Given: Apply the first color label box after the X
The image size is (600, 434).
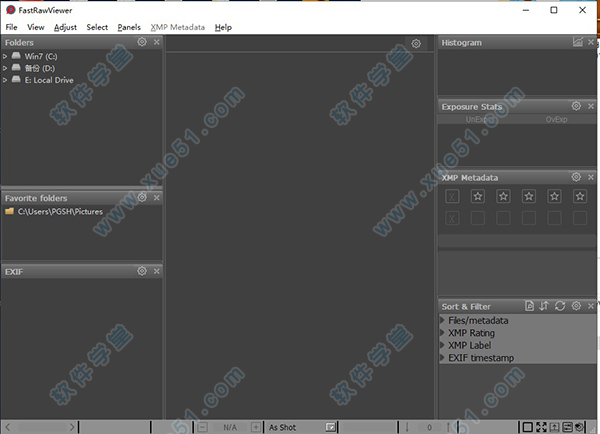Looking at the screenshot, I should click(x=478, y=218).
